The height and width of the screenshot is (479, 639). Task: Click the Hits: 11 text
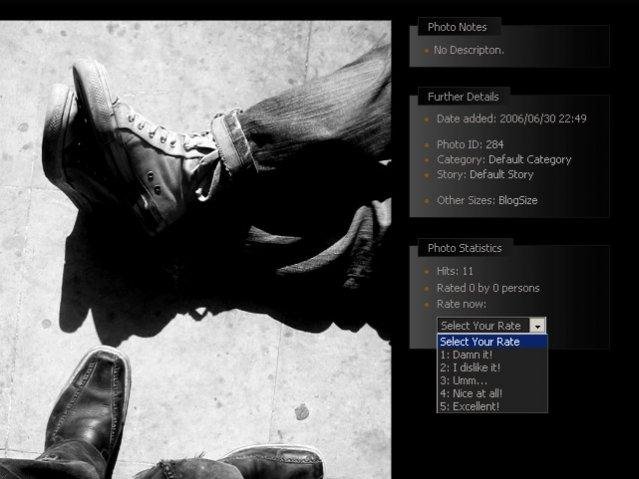pos(455,271)
